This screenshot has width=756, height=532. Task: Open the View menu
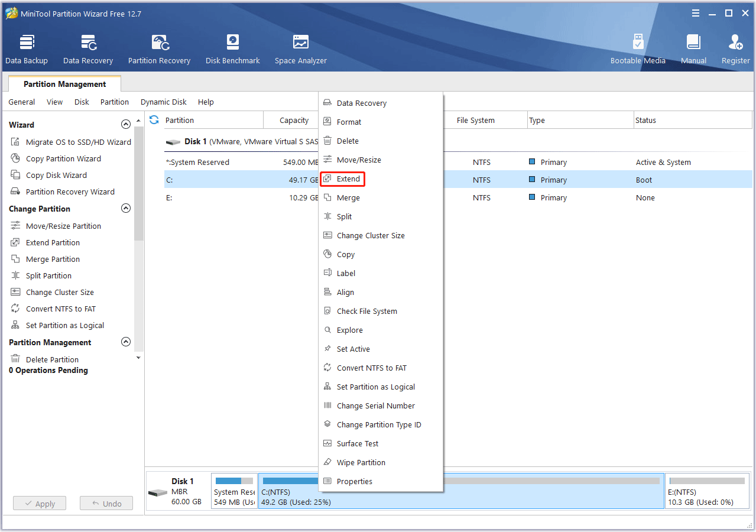pos(55,102)
